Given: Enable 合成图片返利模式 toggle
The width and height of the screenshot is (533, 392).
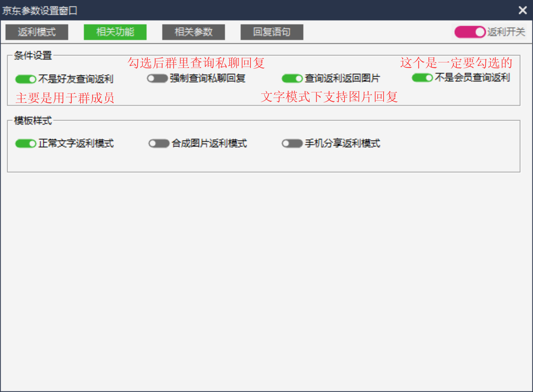Looking at the screenshot, I should point(159,144).
